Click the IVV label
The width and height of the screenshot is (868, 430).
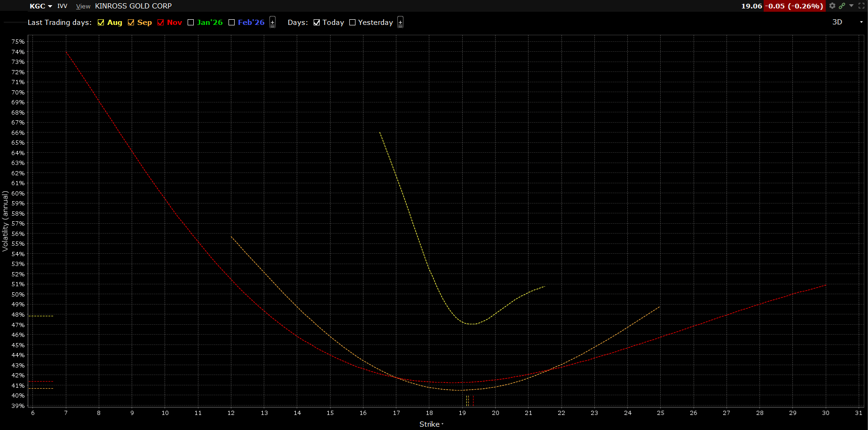63,6
